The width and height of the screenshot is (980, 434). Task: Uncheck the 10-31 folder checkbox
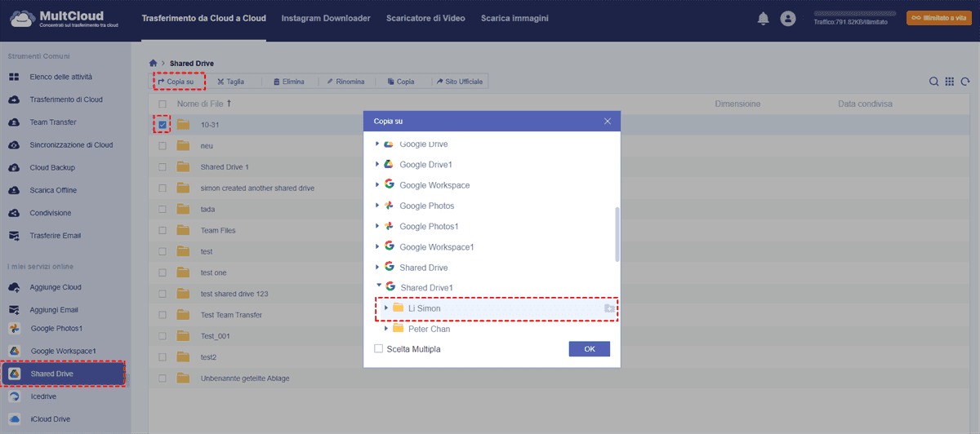[163, 124]
